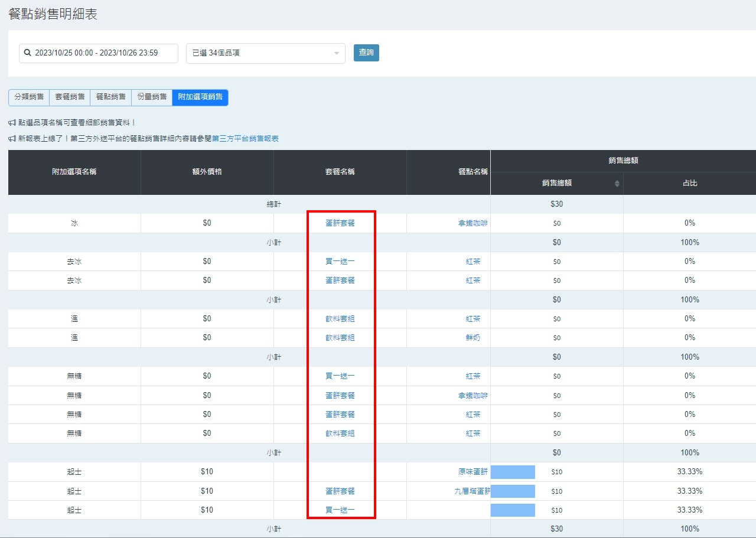
Task: Open the 原味蛋餅 item link
Action: point(472,472)
